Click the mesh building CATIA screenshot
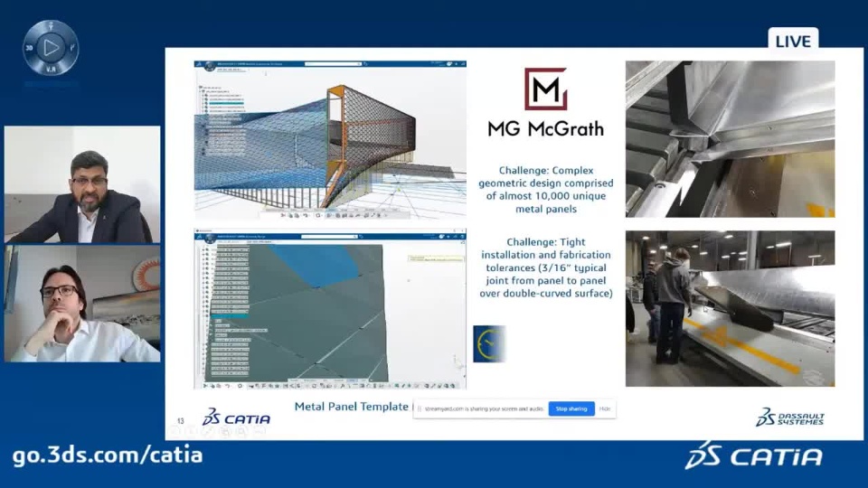Screen dimensions: 868x488 pos(330,139)
